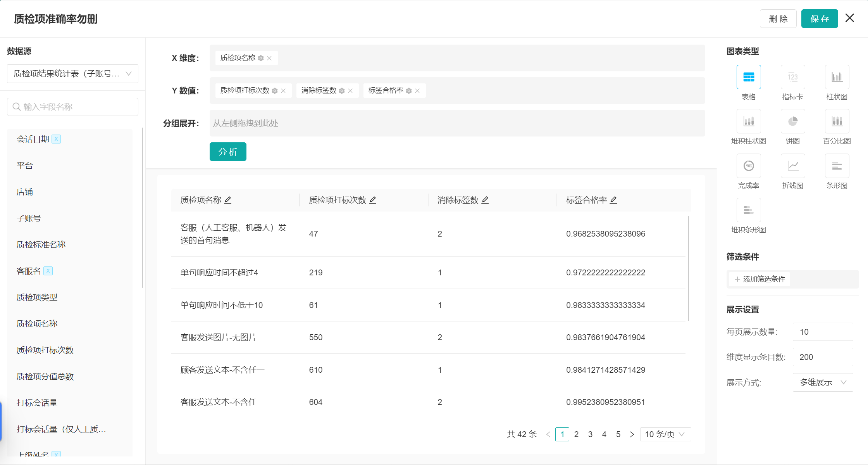The image size is (868, 465).
Task: Edit the 标签合格率 column header
Action: (x=613, y=200)
